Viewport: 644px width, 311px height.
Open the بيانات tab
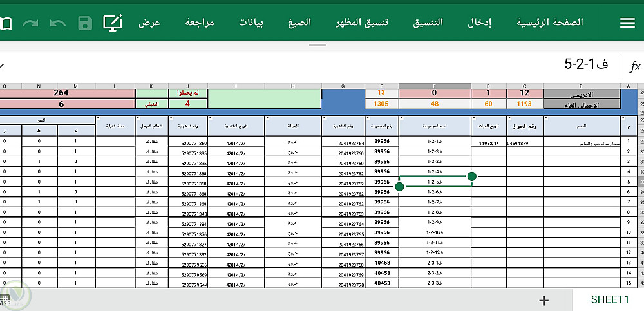(x=251, y=22)
